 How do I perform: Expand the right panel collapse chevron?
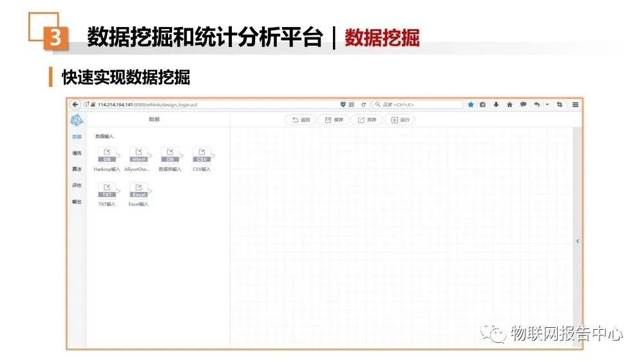pyautogui.click(x=577, y=241)
